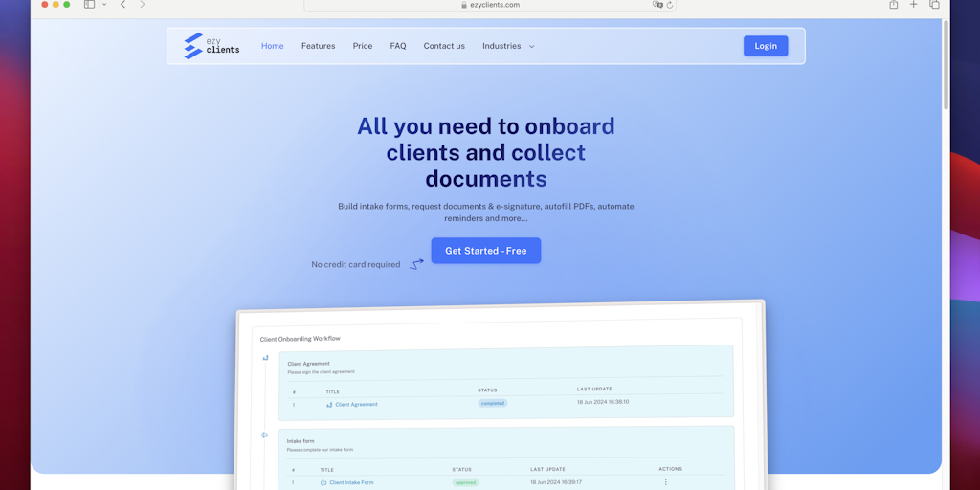
Task: Click the 'No credit card required' text
Action: (356, 265)
